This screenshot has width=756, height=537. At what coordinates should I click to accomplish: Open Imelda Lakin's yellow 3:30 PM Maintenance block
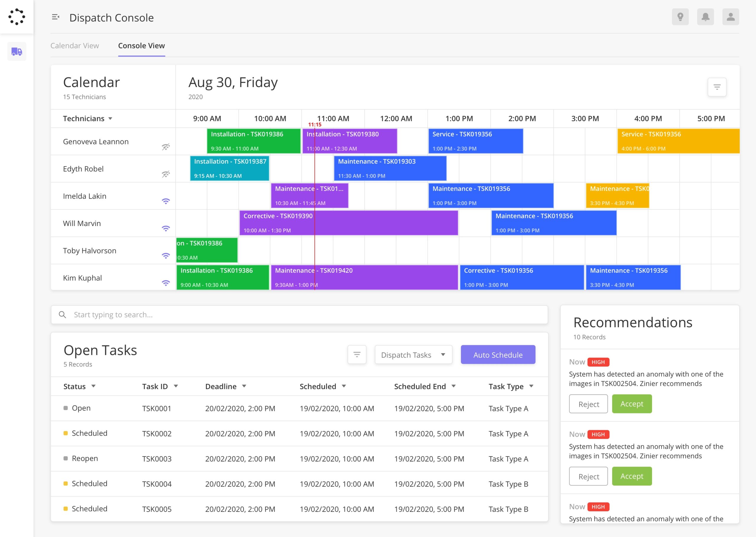tap(617, 196)
